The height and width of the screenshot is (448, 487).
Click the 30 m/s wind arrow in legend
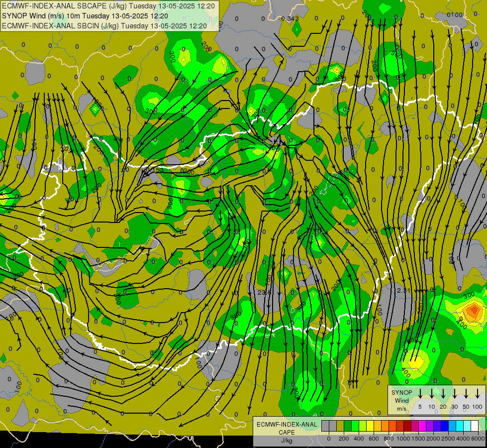455,393
